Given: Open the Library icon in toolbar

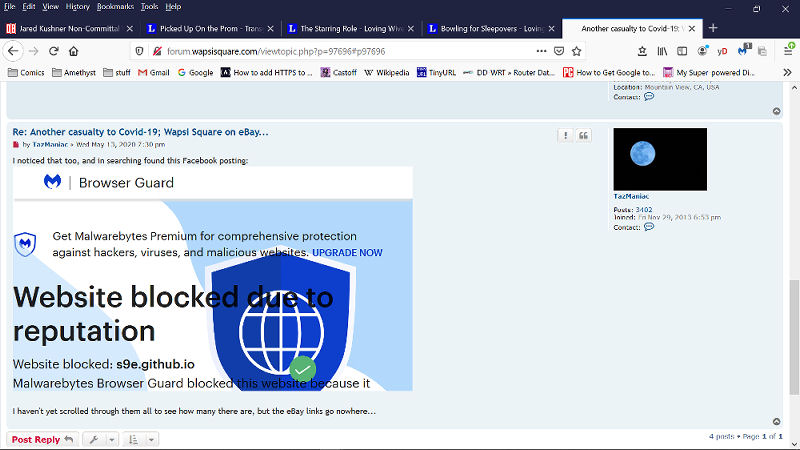Looking at the screenshot, I should [x=662, y=51].
